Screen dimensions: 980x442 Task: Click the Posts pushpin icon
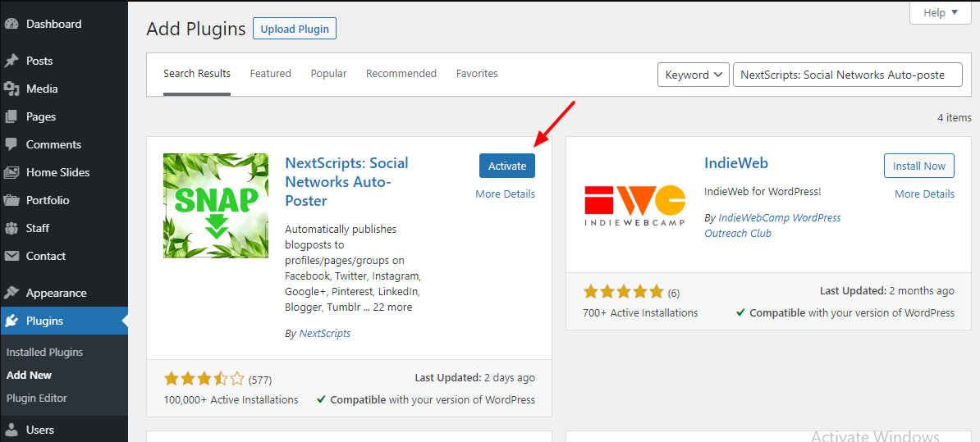pos(11,62)
